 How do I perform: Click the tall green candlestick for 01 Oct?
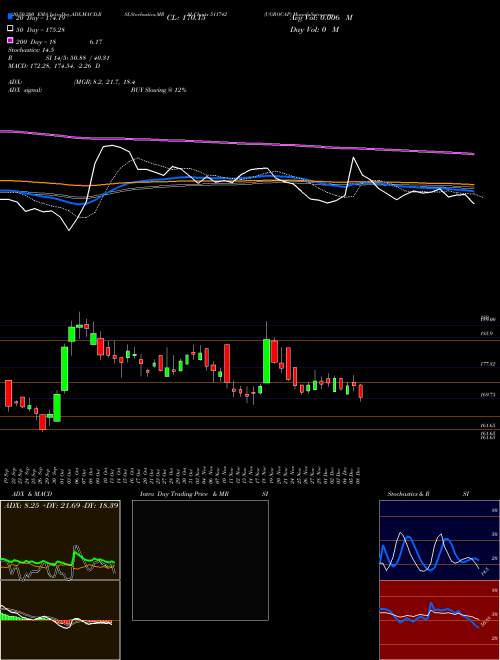click(64, 369)
